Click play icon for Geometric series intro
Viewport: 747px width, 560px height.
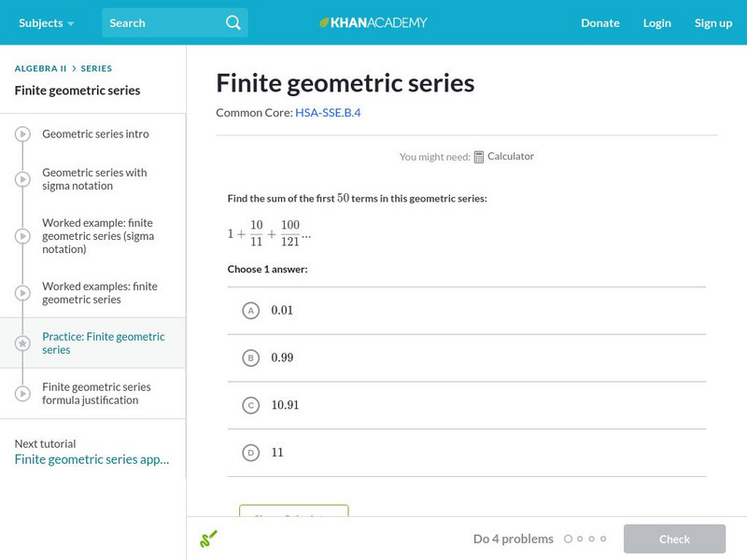click(22, 134)
